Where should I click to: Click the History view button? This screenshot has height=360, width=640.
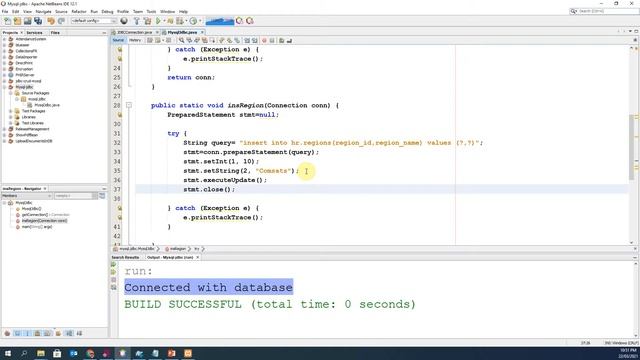point(135,40)
